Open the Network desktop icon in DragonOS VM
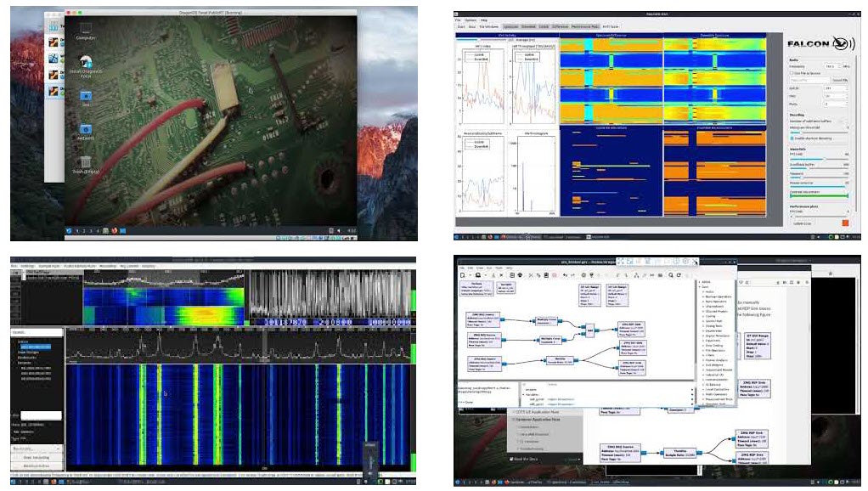The image size is (868, 491). (x=85, y=132)
